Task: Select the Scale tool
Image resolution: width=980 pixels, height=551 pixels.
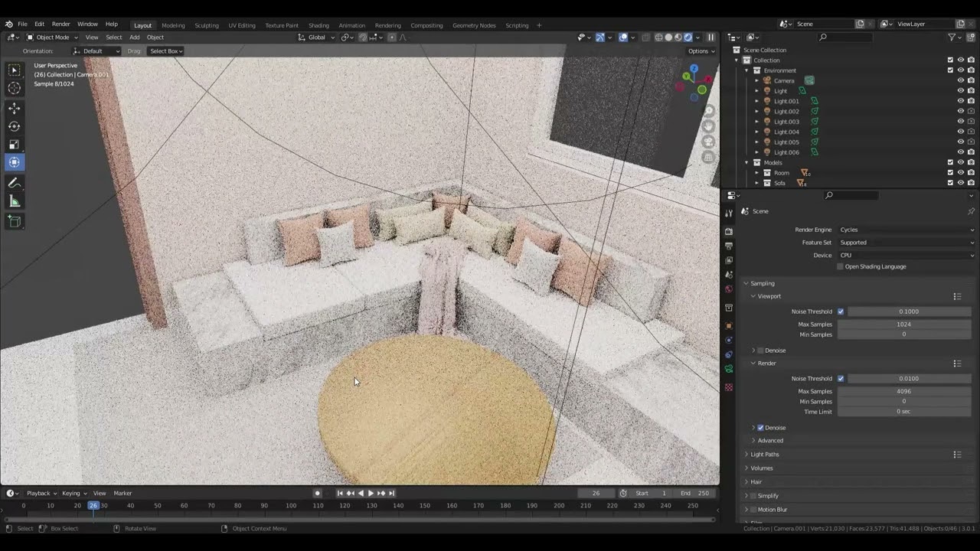Action: pyautogui.click(x=15, y=145)
